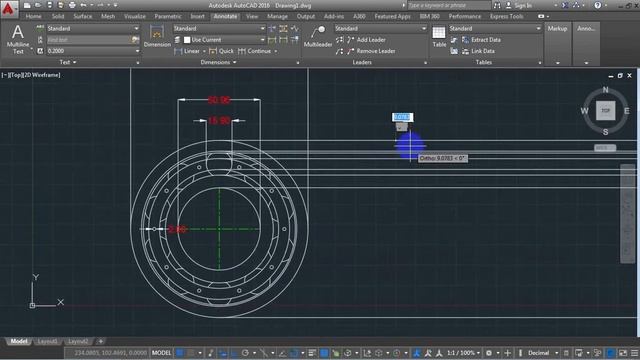Expand the Text panel title
Screen dimensions: 640x360
(68, 62)
